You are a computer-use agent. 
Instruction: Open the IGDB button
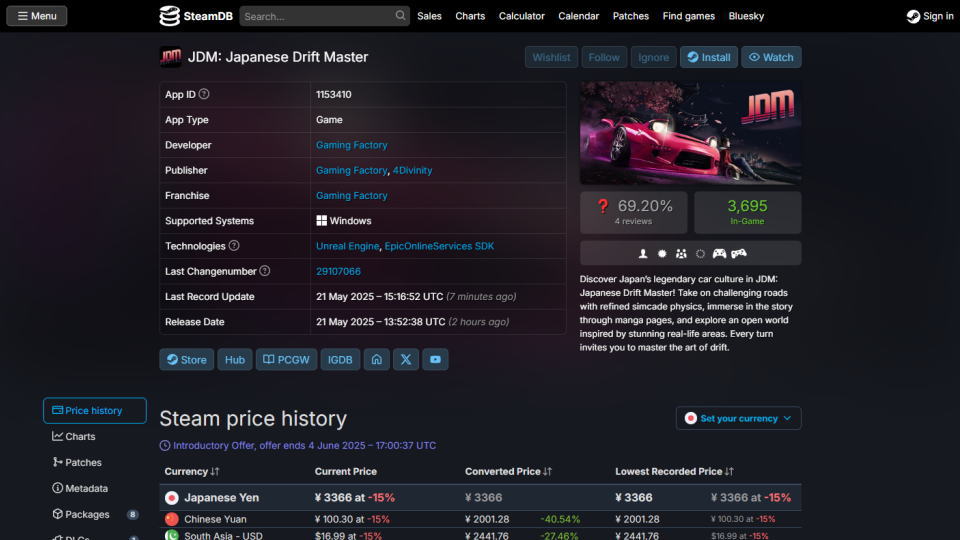pos(340,359)
